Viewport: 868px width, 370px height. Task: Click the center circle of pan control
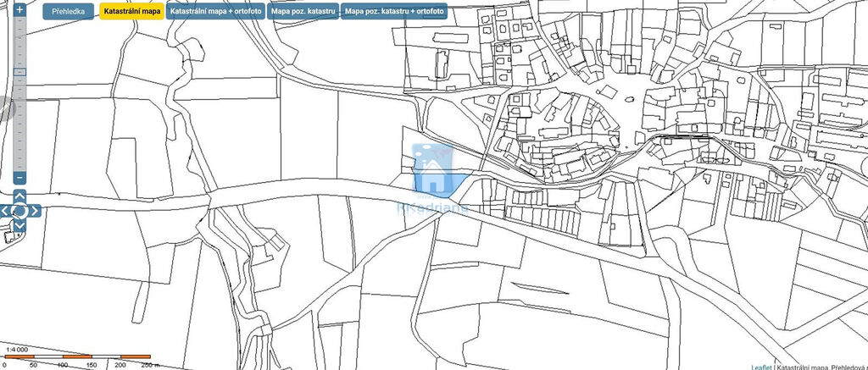click(x=20, y=211)
